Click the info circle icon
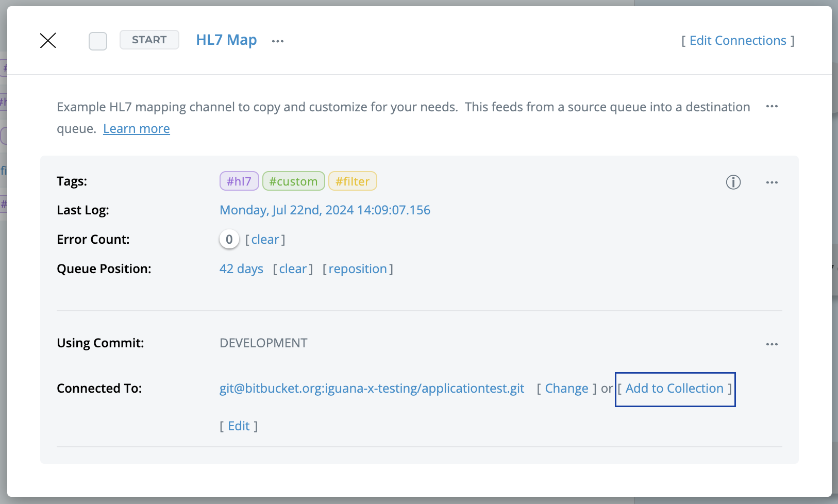838x504 pixels. point(733,182)
